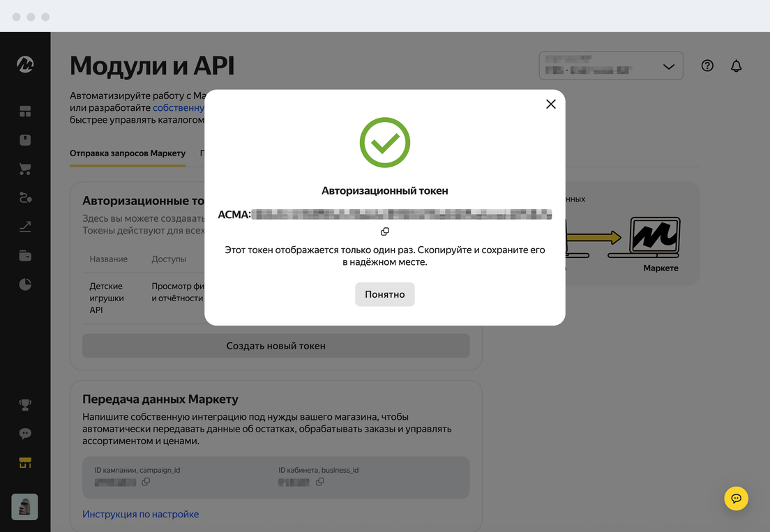Open the yellow support chat button
The image size is (770, 532).
coord(736,499)
